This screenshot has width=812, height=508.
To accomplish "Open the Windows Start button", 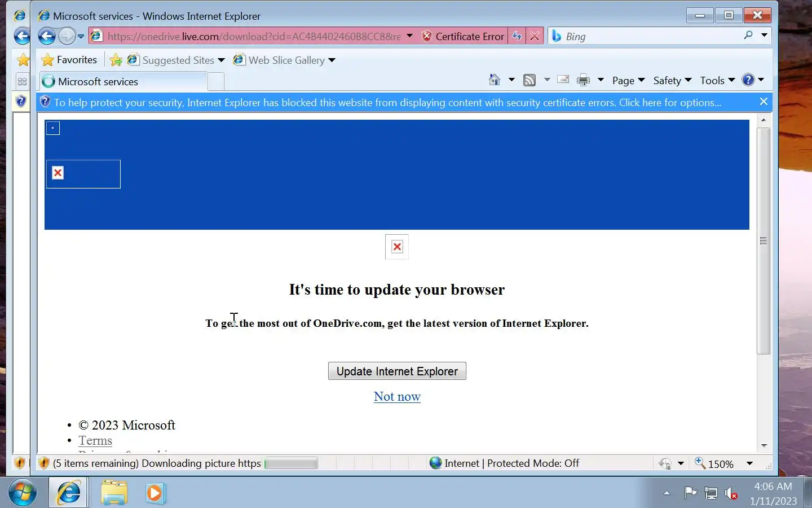I will 23,493.
